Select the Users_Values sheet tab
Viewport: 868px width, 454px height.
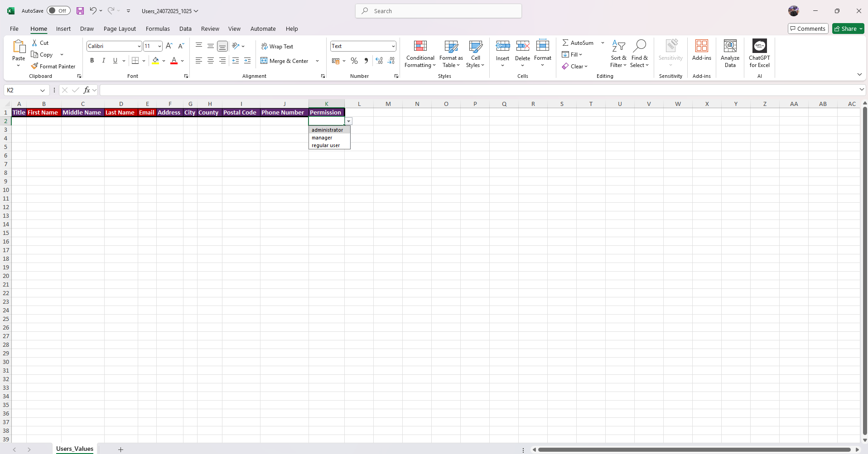pos(75,449)
